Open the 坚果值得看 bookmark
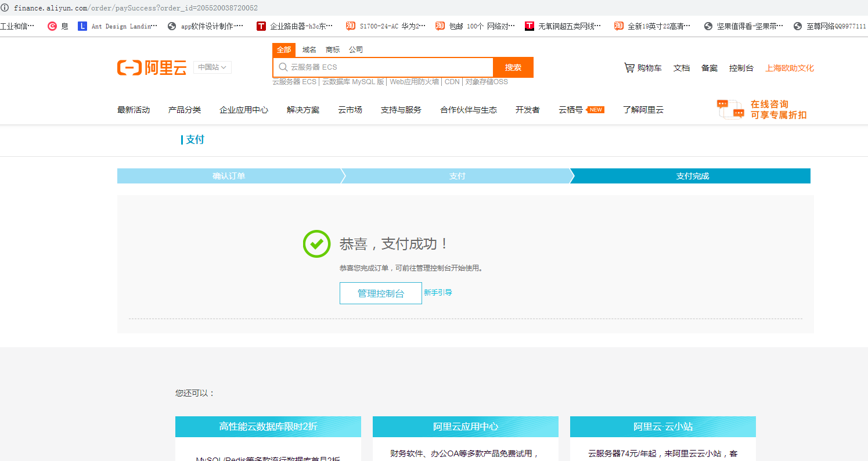The height and width of the screenshot is (461, 868). [x=743, y=26]
